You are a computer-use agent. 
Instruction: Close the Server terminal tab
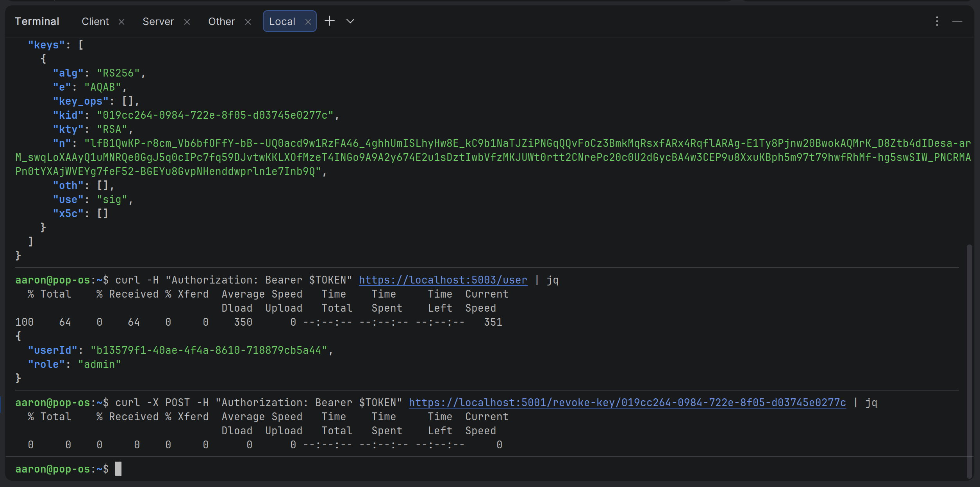[187, 22]
